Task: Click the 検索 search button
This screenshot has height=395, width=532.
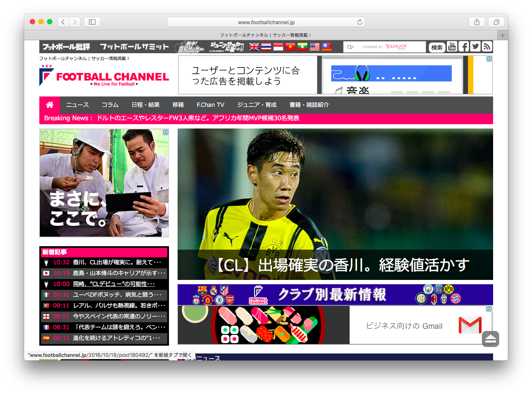Action: 437,47
